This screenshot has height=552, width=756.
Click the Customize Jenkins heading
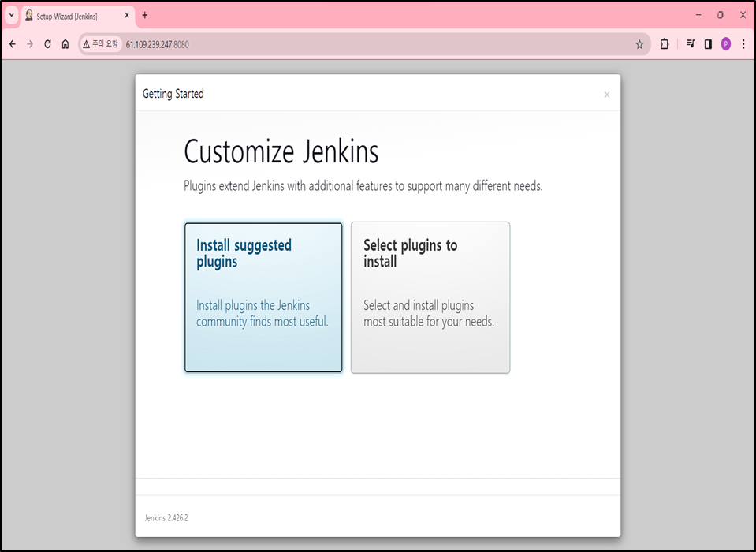tap(281, 152)
